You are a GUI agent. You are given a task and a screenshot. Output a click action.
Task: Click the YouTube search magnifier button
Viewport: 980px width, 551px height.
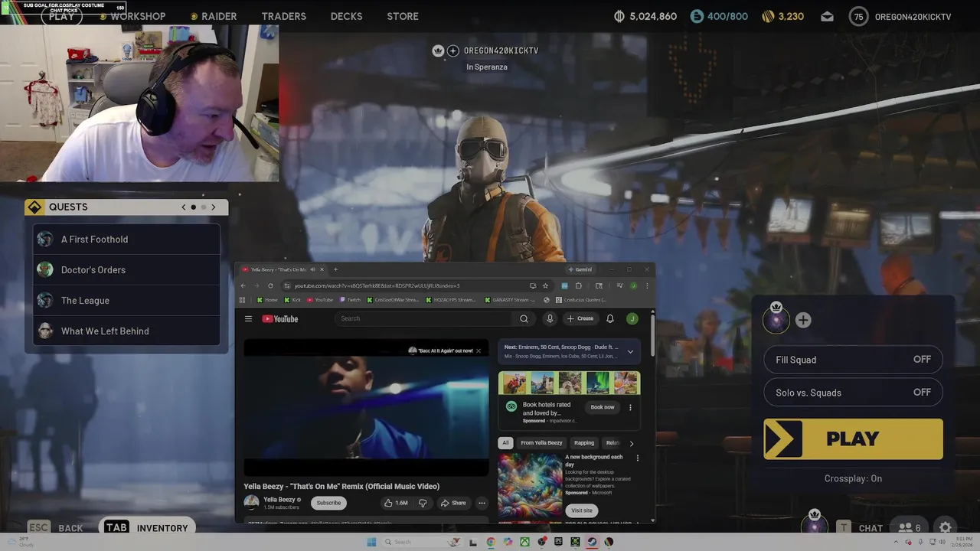click(x=524, y=319)
